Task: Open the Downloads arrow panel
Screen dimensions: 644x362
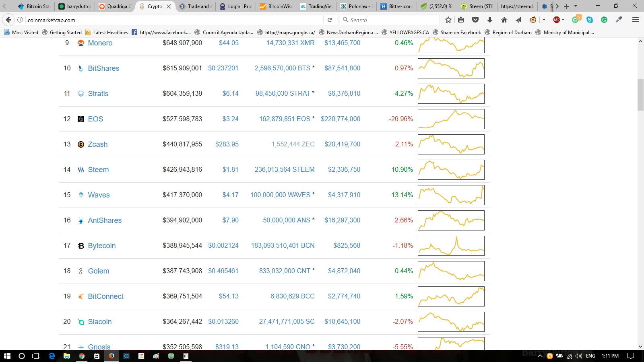Action: (x=490, y=20)
